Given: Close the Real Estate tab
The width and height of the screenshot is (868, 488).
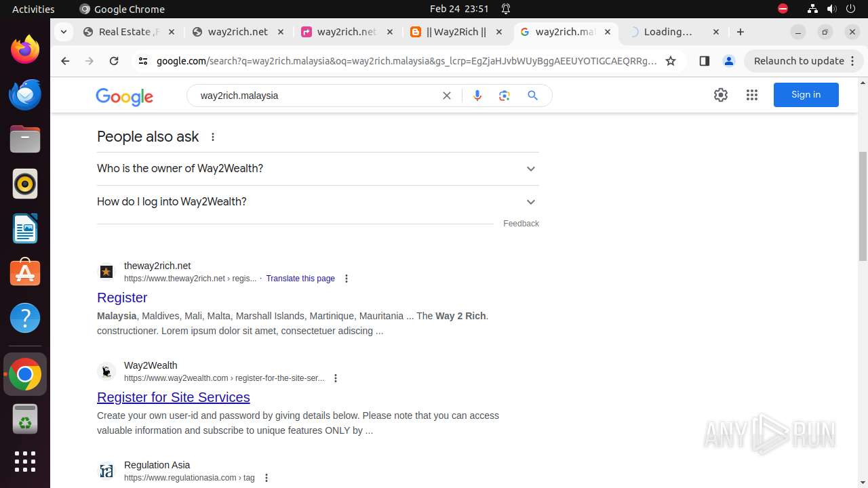Looking at the screenshot, I should [171, 32].
